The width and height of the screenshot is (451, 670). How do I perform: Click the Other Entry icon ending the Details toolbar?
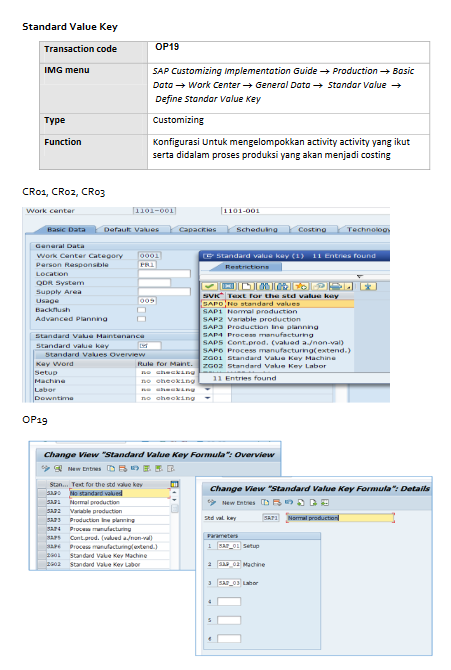pyautogui.click(x=325, y=502)
